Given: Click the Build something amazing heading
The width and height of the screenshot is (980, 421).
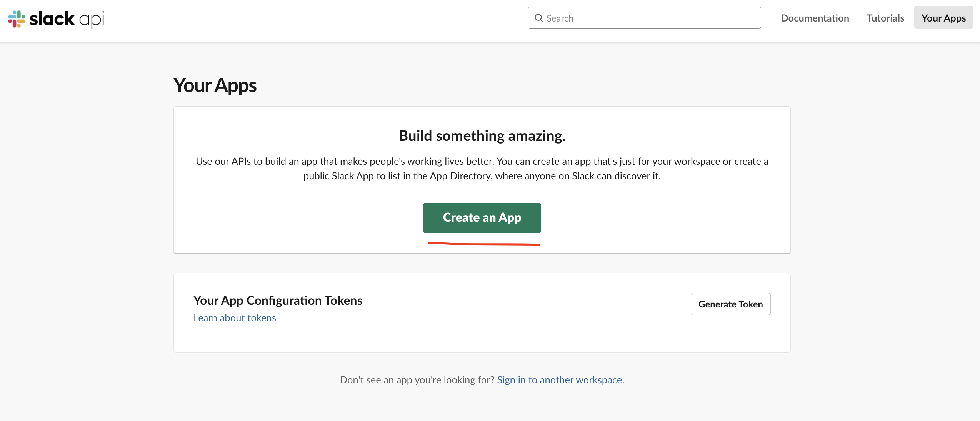Looking at the screenshot, I should pyautogui.click(x=482, y=136).
